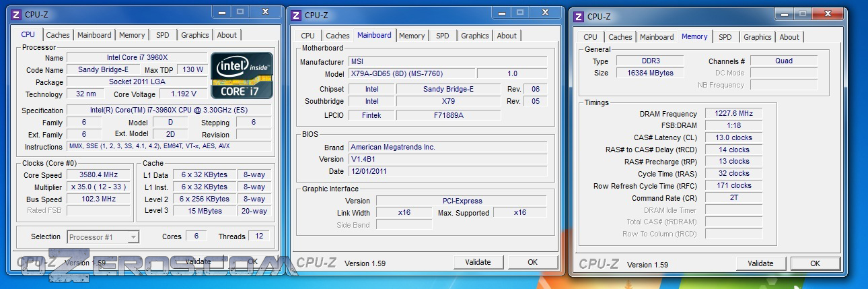The image size is (868, 289).
Task: Open Graphics tab in the CPU window
Action: pos(195,35)
